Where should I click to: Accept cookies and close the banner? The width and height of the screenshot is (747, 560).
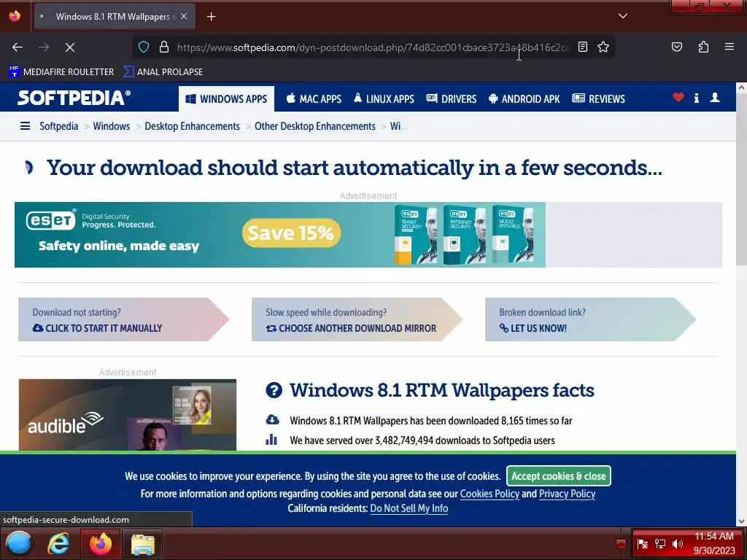coord(558,475)
